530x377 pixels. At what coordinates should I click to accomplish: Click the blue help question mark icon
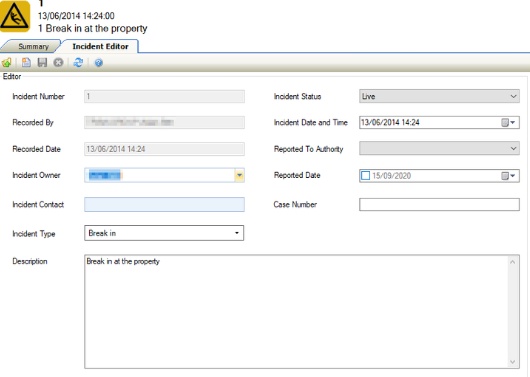[98, 63]
